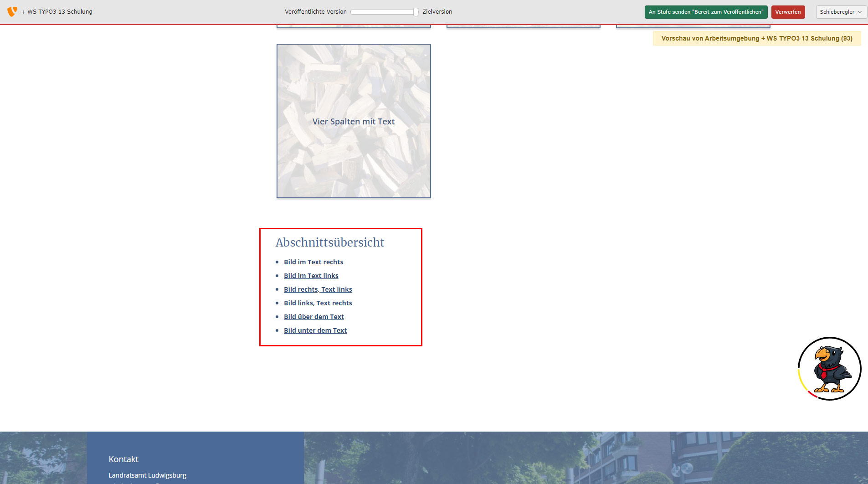Viewport: 868px width, 484px height.
Task: Click the Kontakt heading in footer
Action: point(123,459)
